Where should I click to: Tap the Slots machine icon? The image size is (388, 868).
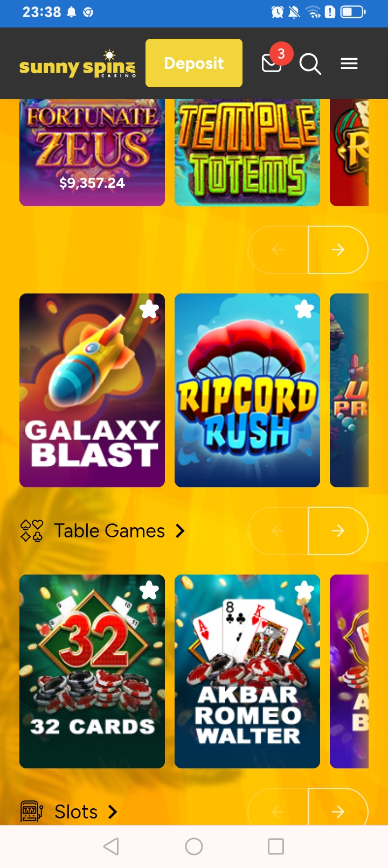pyautogui.click(x=31, y=811)
